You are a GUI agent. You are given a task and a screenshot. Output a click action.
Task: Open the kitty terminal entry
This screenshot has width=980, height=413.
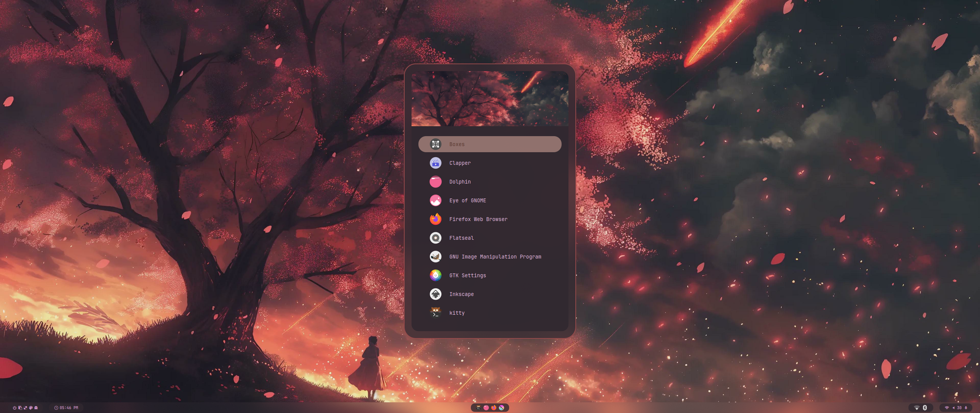(x=457, y=313)
